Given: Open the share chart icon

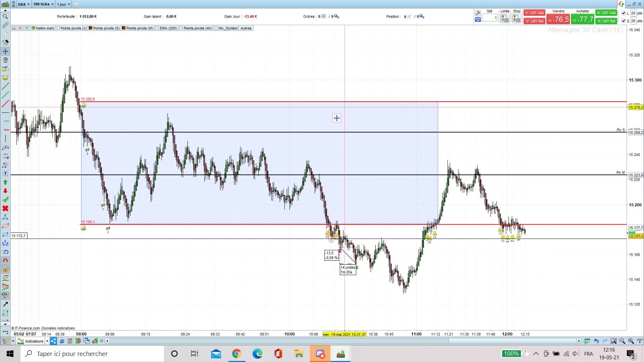Looking at the screenshot, I should pyautogui.click(x=53, y=341).
